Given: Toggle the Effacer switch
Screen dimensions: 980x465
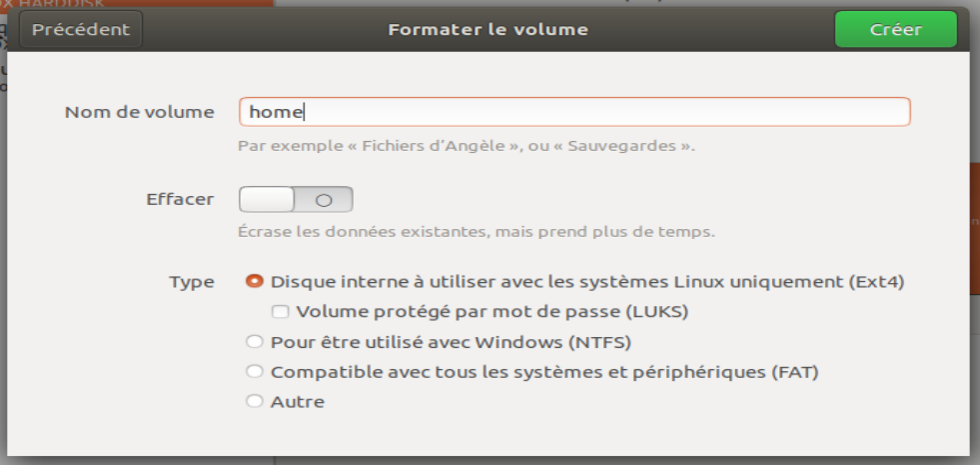Looking at the screenshot, I should [296, 199].
